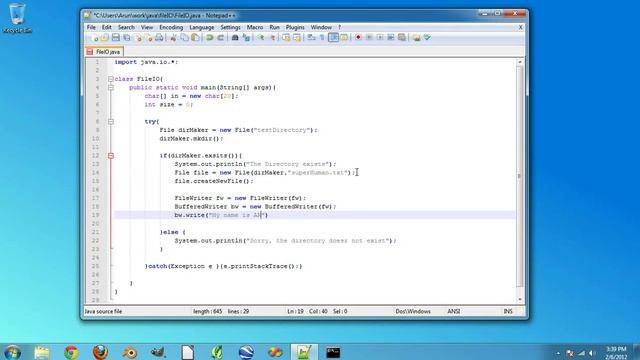Image resolution: width=640 pixels, height=360 pixels.
Task: Undo the last edit with the Undo icon
Action: [210, 38]
